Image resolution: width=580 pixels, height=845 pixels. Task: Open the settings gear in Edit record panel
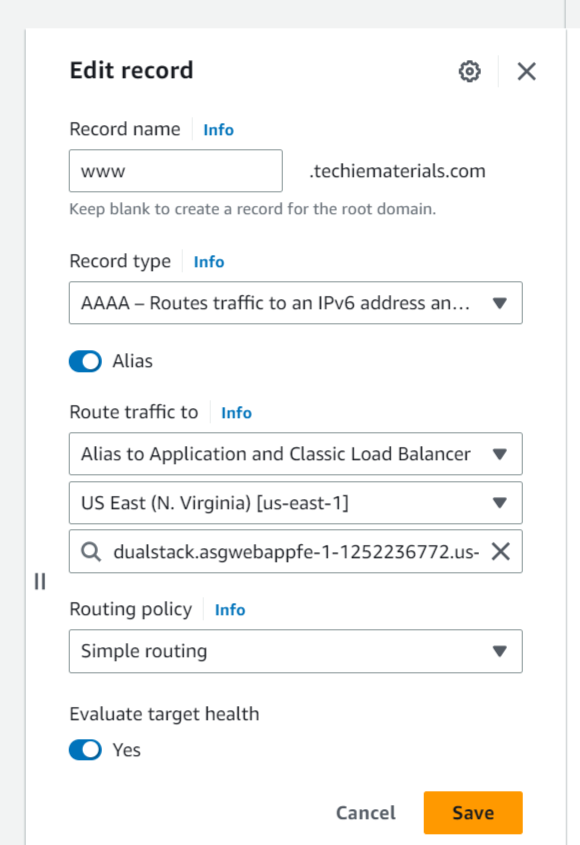tap(469, 71)
